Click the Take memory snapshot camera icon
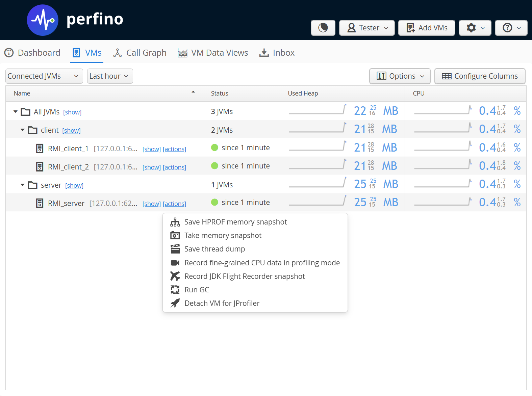 point(175,236)
